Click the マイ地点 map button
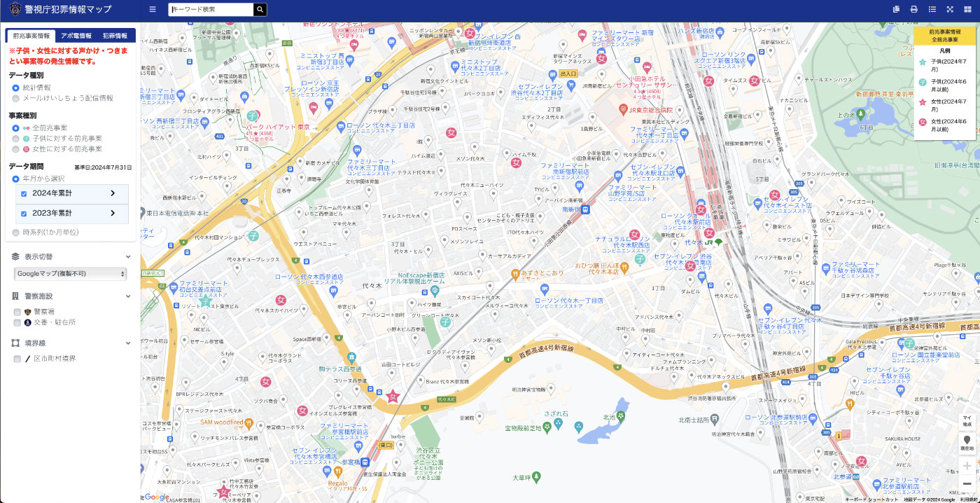The width and height of the screenshot is (980, 503). click(967, 421)
